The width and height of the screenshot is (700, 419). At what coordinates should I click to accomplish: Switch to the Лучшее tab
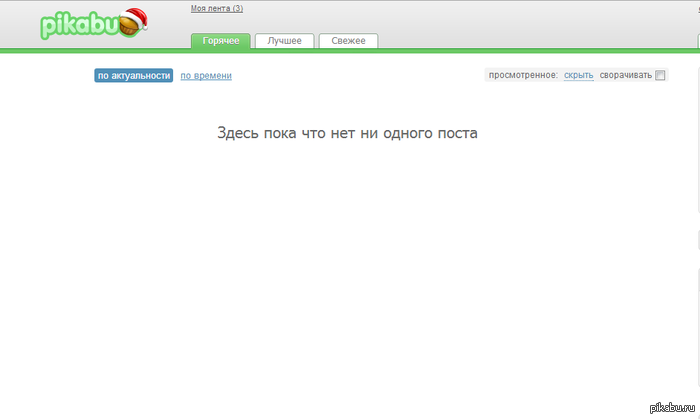click(284, 41)
